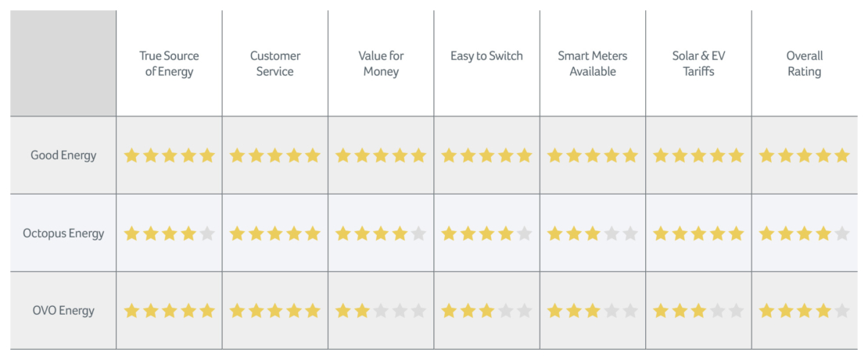This screenshot has height=360, width=868.
Task: Click Octopus Energy's Overall Rating stars
Action: pos(804,233)
